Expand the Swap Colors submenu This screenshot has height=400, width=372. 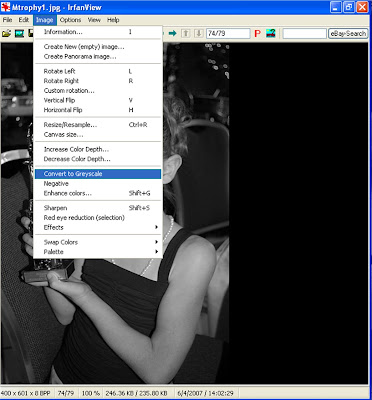98,242
